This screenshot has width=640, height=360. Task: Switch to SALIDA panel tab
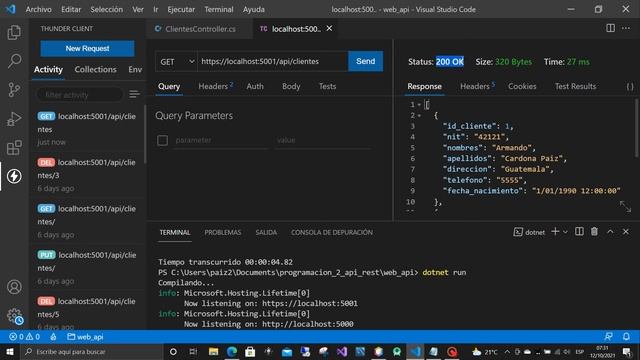[x=266, y=232]
